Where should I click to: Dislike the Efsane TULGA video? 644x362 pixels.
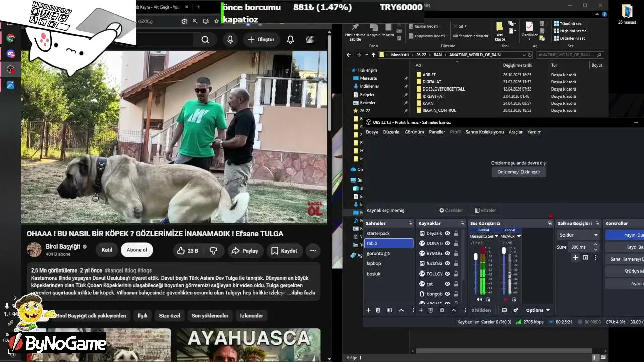213,251
